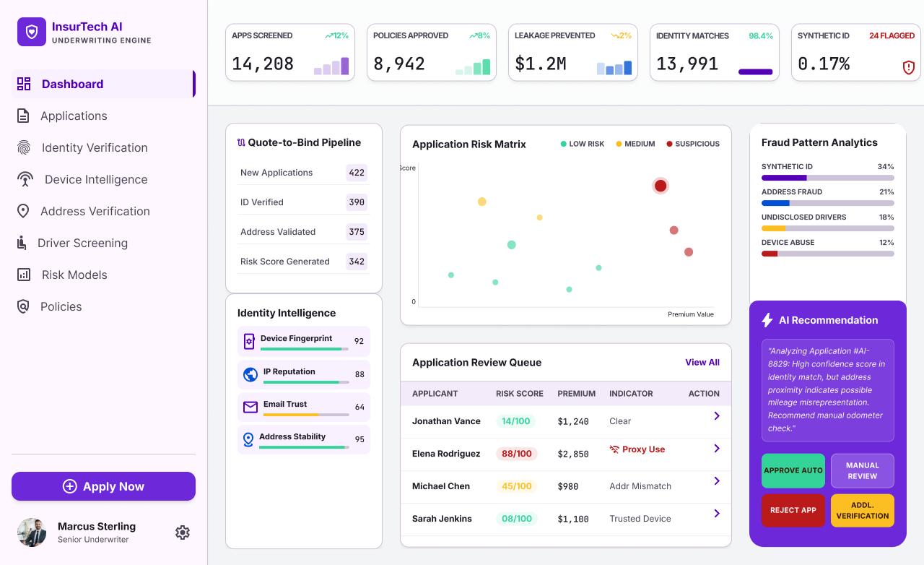Click the Low Risk legend entry
This screenshot has width=924, height=565.
point(583,144)
